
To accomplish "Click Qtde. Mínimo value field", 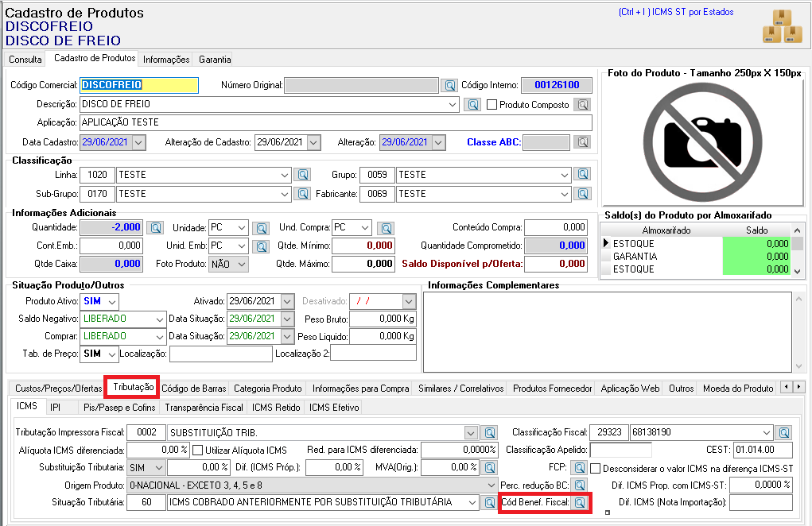I will click(363, 246).
